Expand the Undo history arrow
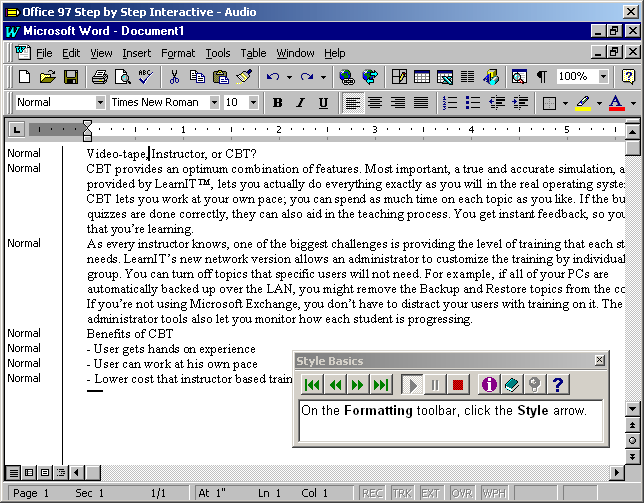Image resolution: width=644 pixels, height=503 pixels. click(x=289, y=77)
